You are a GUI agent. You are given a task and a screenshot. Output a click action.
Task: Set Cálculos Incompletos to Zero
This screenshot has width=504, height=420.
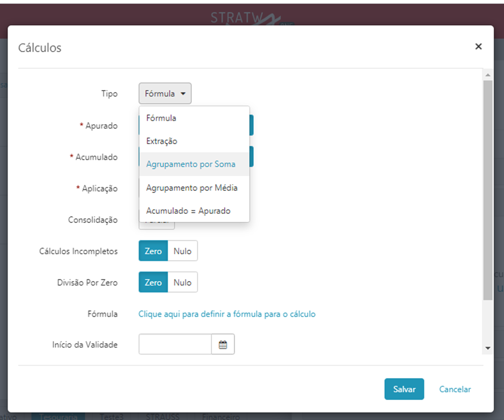tap(153, 251)
